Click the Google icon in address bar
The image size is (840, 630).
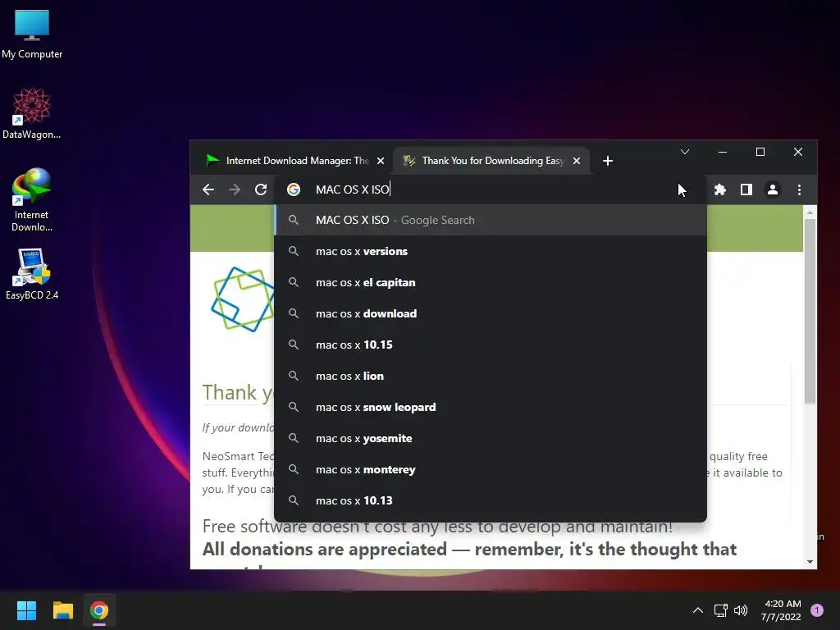coord(294,189)
